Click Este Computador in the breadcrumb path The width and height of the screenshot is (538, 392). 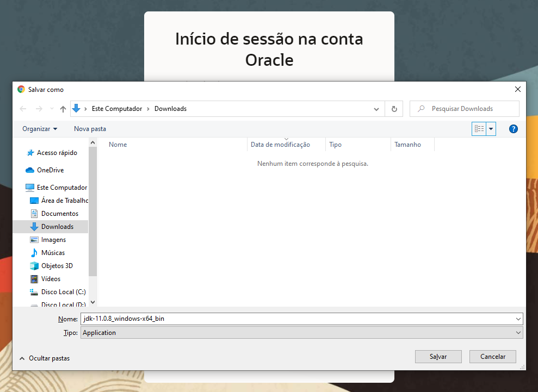coord(118,109)
